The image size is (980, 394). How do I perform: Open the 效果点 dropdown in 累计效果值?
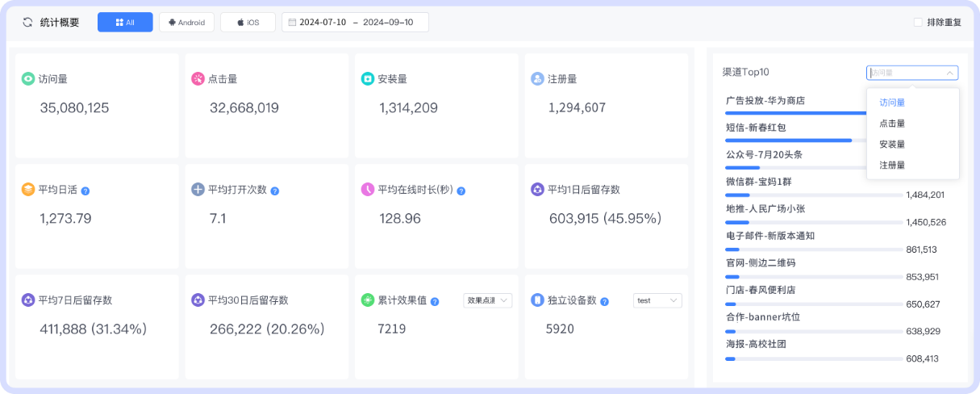pos(488,300)
